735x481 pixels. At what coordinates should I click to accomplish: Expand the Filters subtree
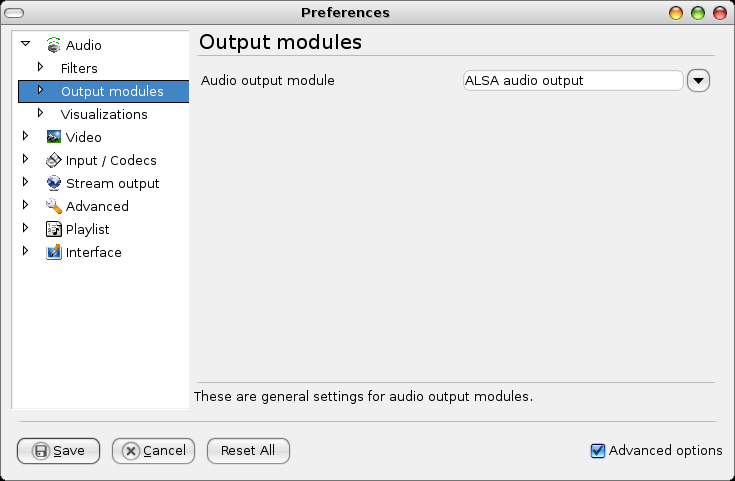coord(40,67)
